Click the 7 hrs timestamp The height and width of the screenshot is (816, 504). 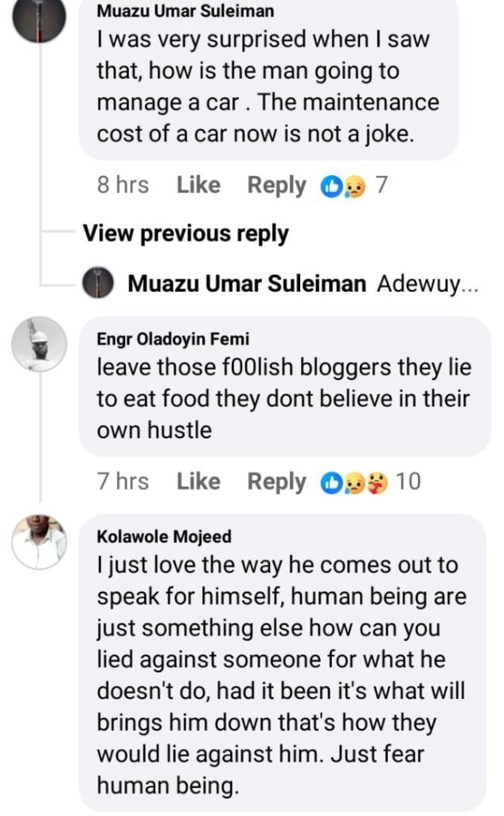(x=123, y=481)
